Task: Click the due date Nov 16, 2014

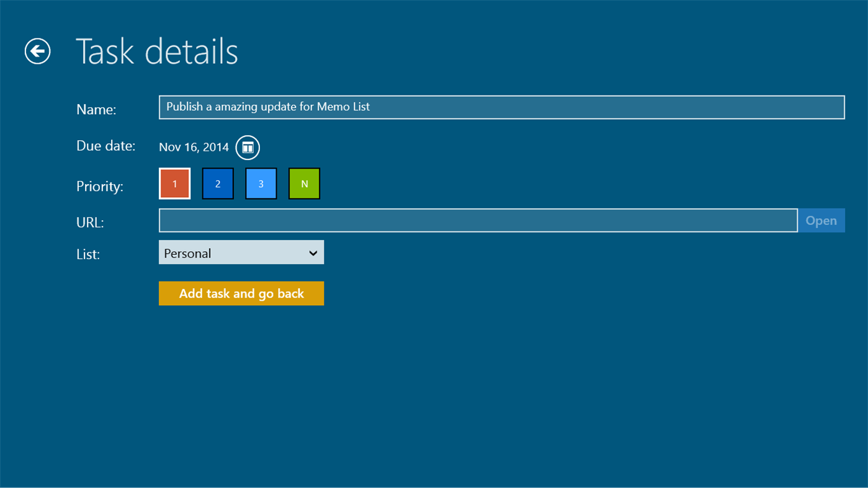Action: 194,147
